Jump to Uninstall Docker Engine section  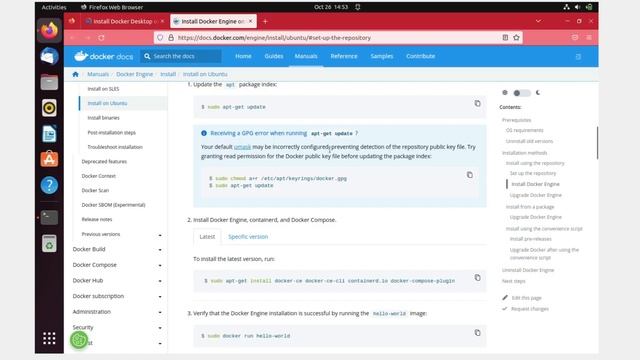point(528,270)
